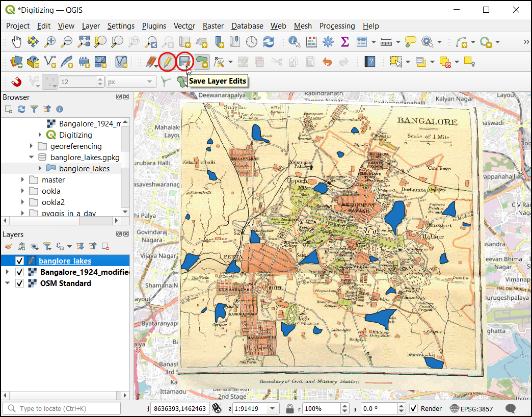
Task: Toggle snapping with the magnet icon
Action: tap(16, 82)
